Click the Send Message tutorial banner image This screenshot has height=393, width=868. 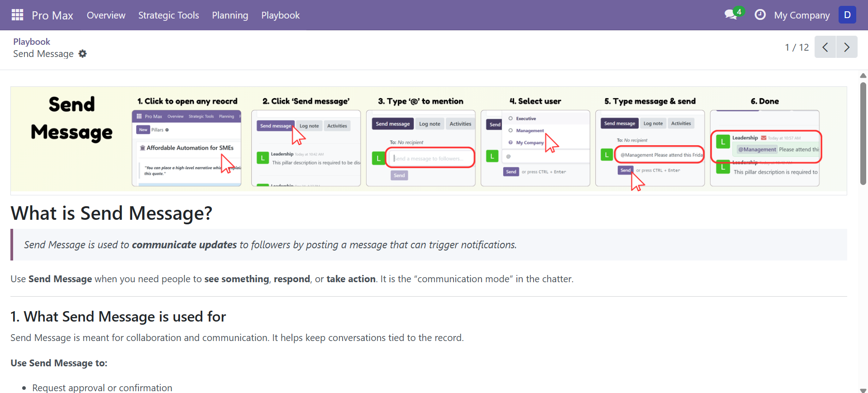(x=428, y=141)
